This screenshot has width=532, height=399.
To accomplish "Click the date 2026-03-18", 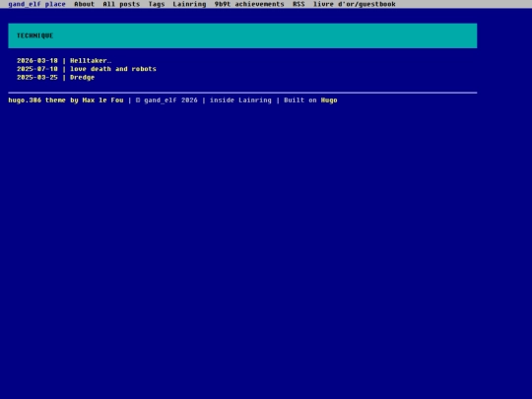I will pos(37,61).
